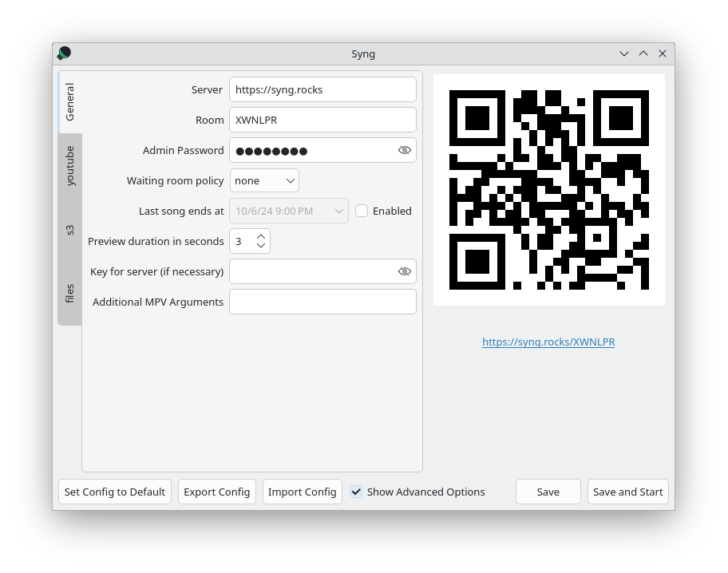
Task: Open the youtube tab
Action: point(69,166)
